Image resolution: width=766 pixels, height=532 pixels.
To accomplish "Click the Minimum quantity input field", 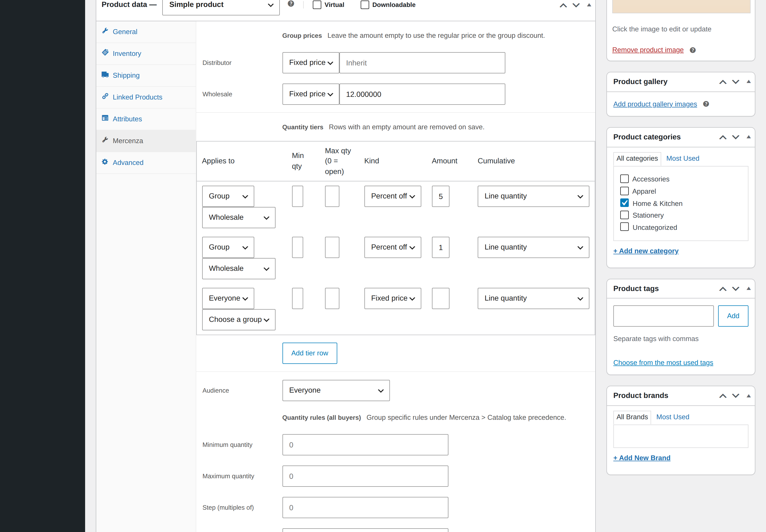I will [x=365, y=445].
